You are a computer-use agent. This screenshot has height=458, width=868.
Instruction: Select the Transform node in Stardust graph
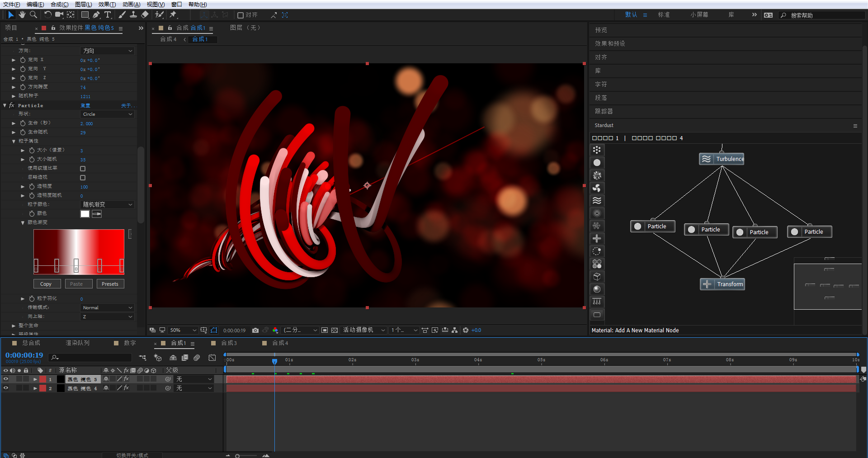[x=722, y=284]
